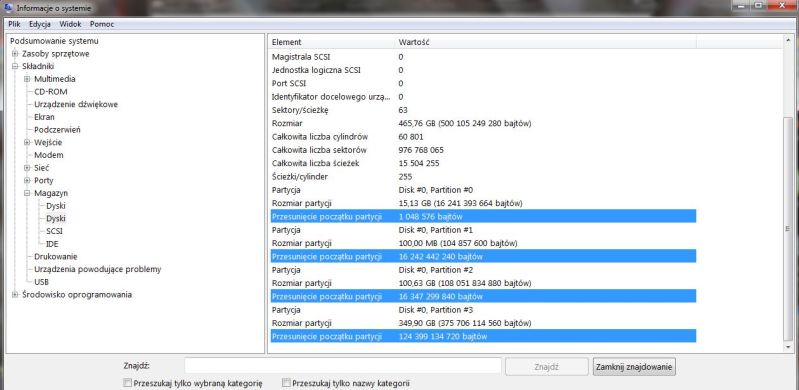Click the scrollbar up arrow in details pane

[x=788, y=41]
